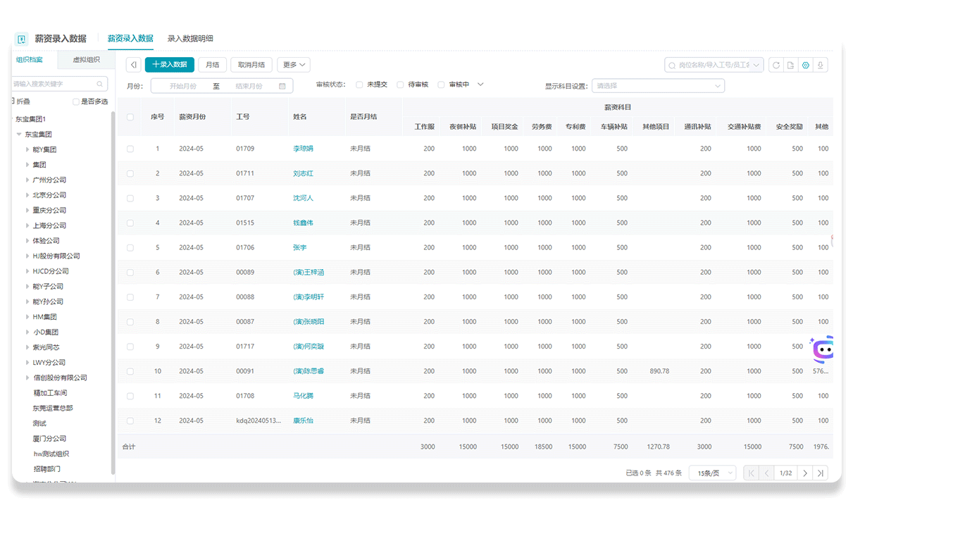953x560 pixels.
Task: Open the 显示科目设置 dropdown
Action: pos(658,86)
